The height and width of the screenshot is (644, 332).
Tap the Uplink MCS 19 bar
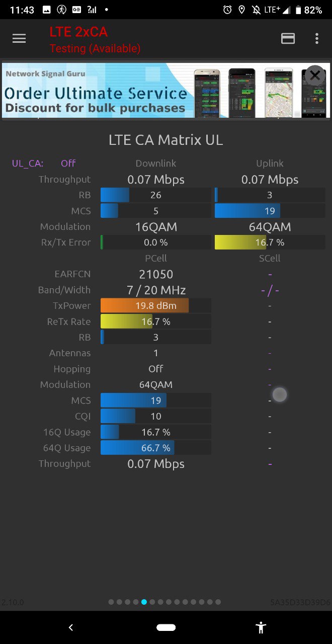(x=270, y=211)
